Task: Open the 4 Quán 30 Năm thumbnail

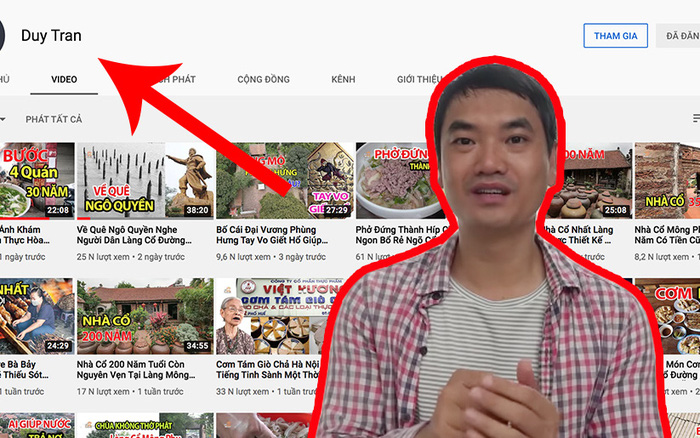Action: [x=37, y=181]
